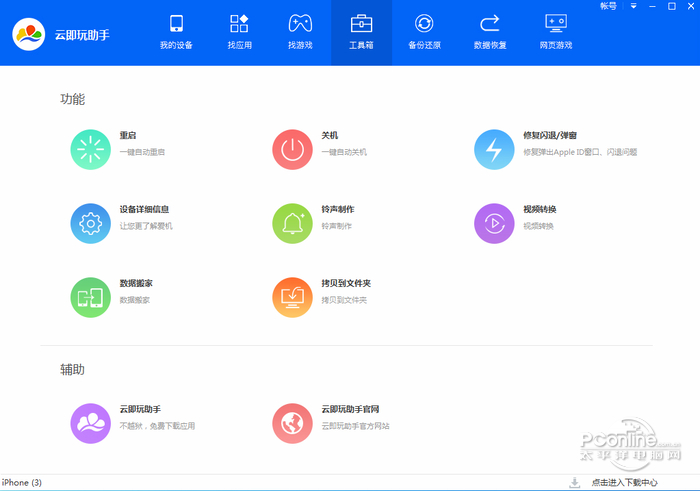This screenshot has width=700, height=491.
Task: Click the 云即玩助手官方网站 description
Action: click(x=355, y=426)
